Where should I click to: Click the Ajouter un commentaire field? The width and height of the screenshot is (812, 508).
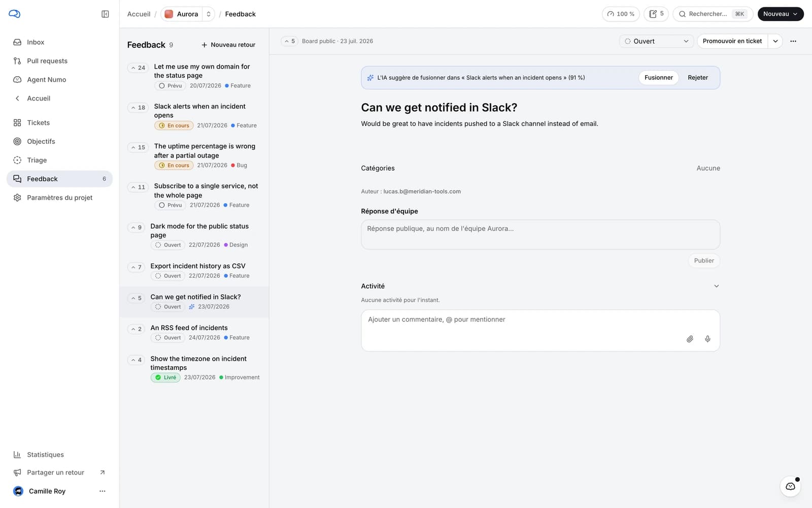(x=540, y=331)
